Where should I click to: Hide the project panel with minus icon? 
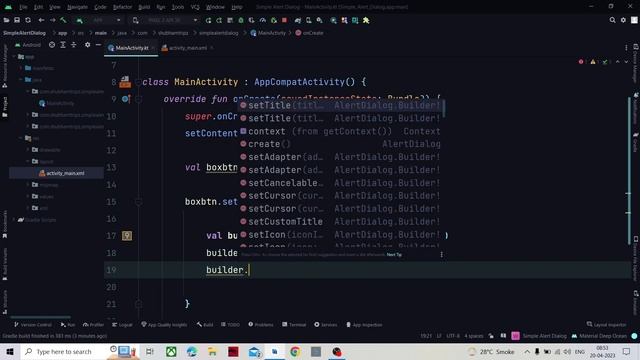tap(98, 45)
